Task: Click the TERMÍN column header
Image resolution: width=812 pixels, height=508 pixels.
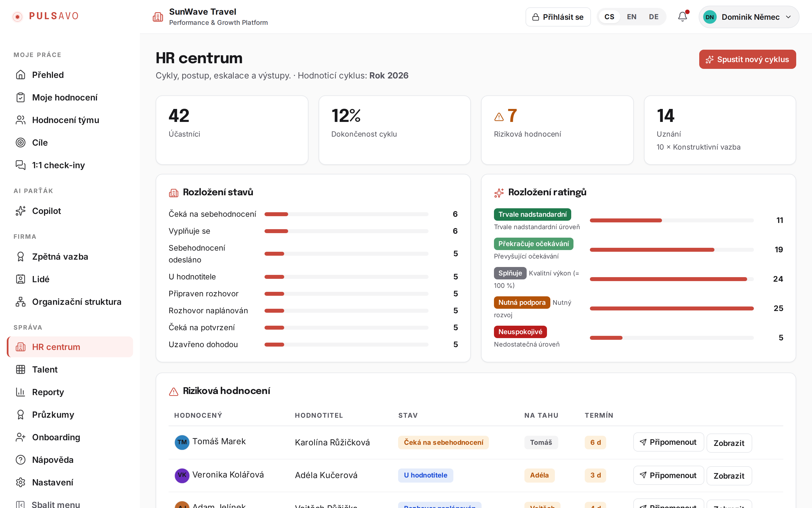Action: click(x=599, y=415)
